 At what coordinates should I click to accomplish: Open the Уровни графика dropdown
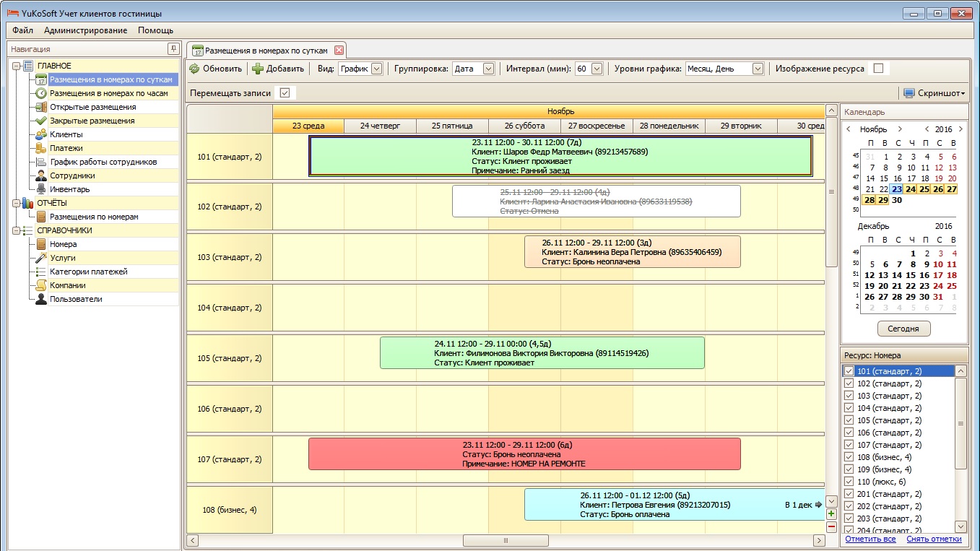[x=758, y=69]
